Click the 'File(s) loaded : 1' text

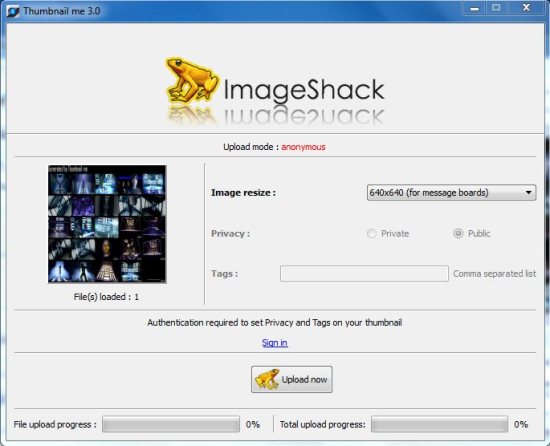[106, 297]
